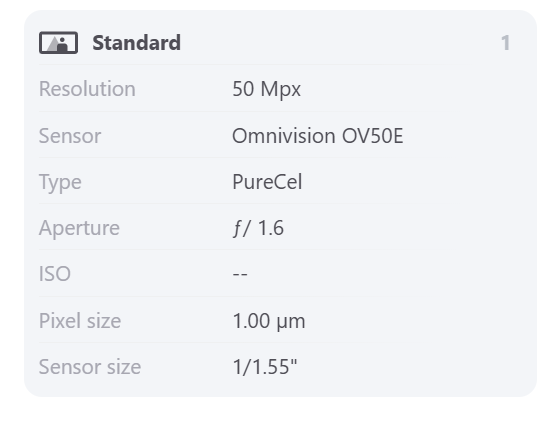Select the 1/1.55" sensor size value
This screenshot has height=425, width=545.
click(x=265, y=367)
